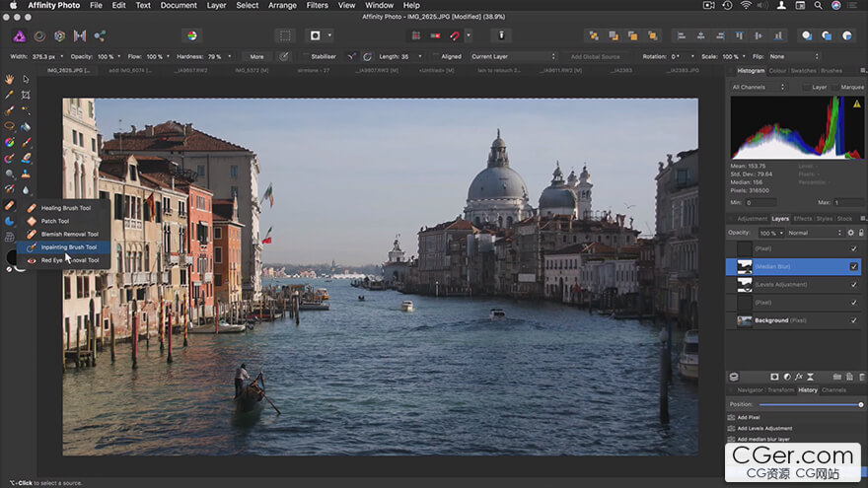Toggle visibility of Median Blur layer
This screenshot has width=868, height=488.
(x=854, y=266)
